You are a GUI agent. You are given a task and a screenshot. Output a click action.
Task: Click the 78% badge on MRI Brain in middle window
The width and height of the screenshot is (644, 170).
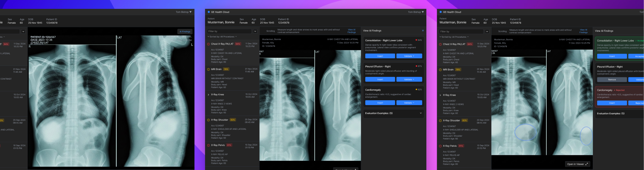(226, 69)
